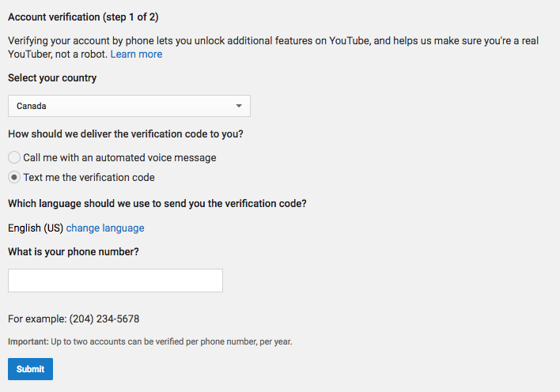Click the blue Submit button
The width and height of the screenshot is (560, 392).
pos(30,369)
